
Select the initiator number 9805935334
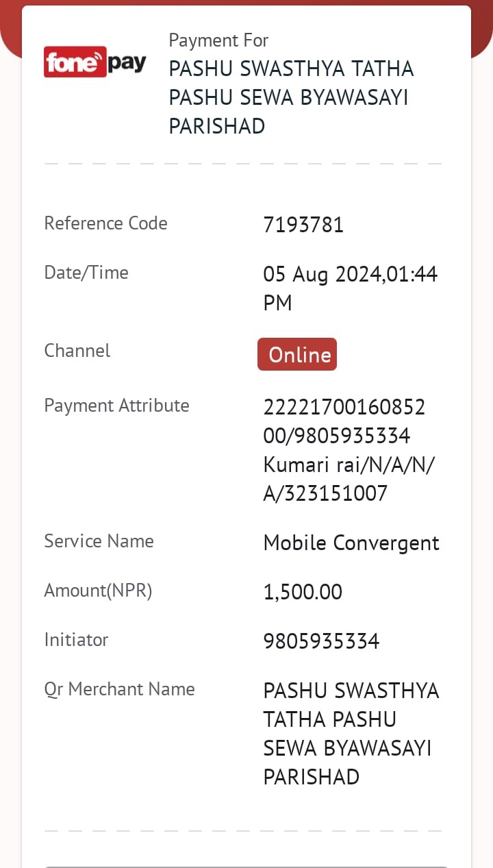click(321, 641)
